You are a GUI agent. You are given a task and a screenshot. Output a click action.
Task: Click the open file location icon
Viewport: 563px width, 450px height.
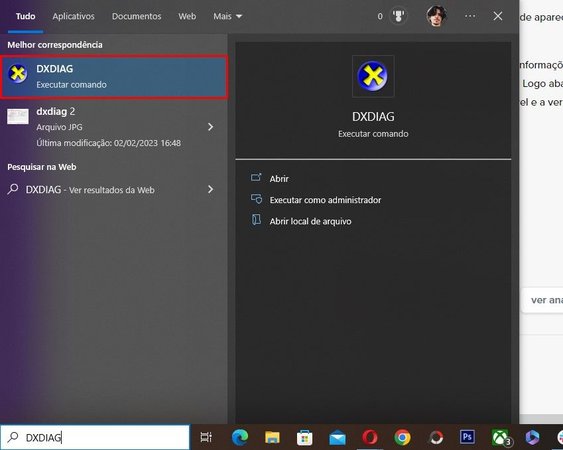click(256, 220)
